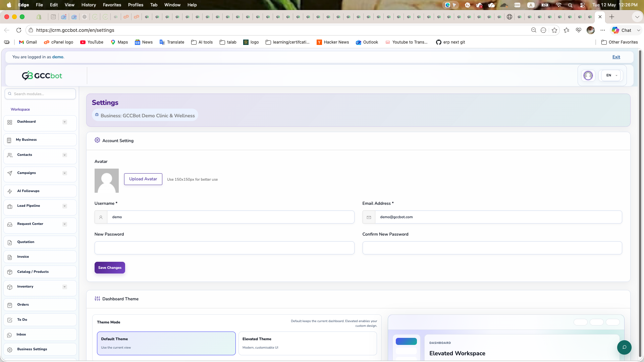Open the Hacker News bookmark

333,42
